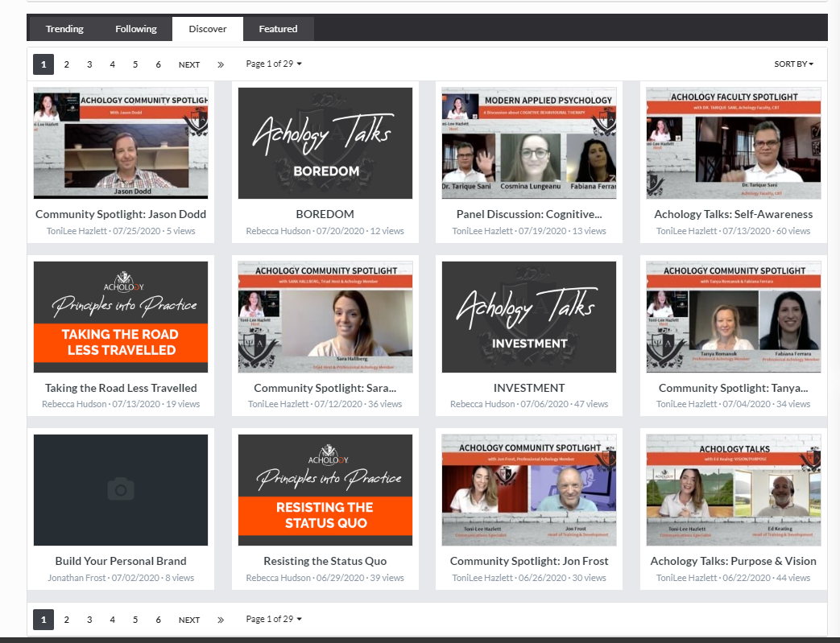The image size is (840, 643).
Task: Click '60 views' under Self-Awareness video
Action: click(793, 231)
